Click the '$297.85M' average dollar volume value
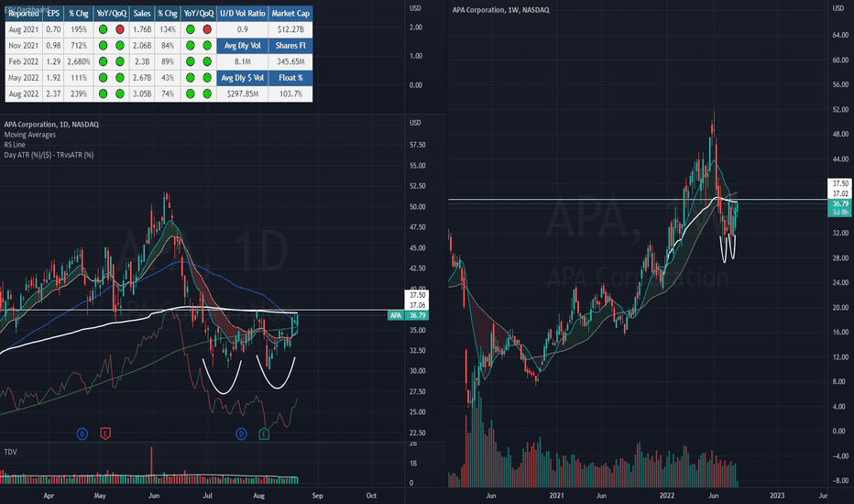 pyautogui.click(x=243, y=93)
